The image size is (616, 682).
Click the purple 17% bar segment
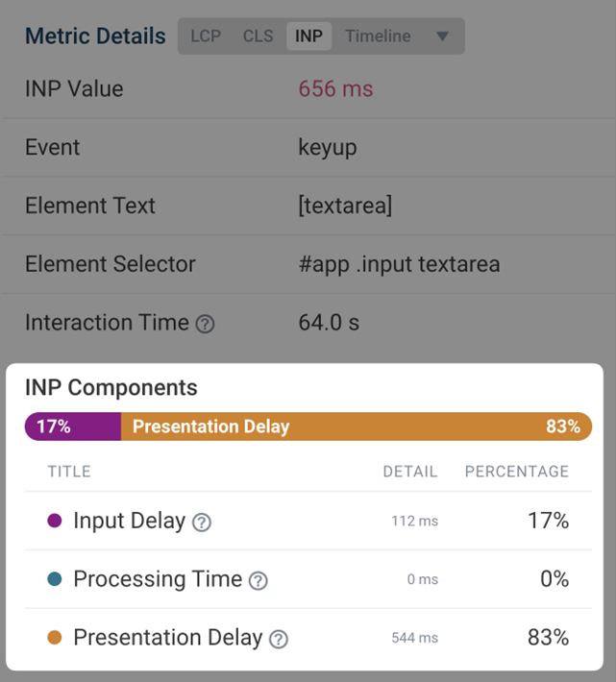coord(73,426)
